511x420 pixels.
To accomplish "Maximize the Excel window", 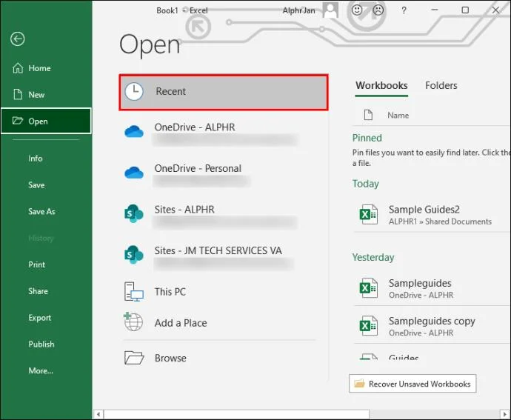I will (465, 10).
